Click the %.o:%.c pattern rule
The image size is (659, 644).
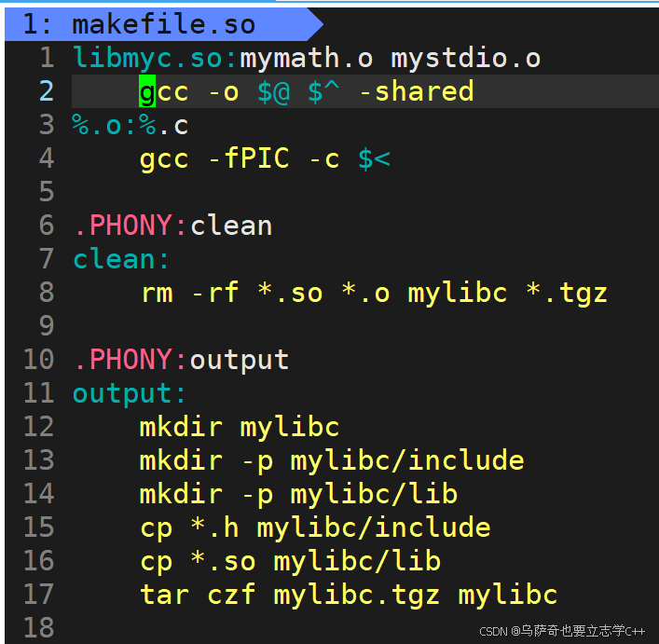point(130,125)
